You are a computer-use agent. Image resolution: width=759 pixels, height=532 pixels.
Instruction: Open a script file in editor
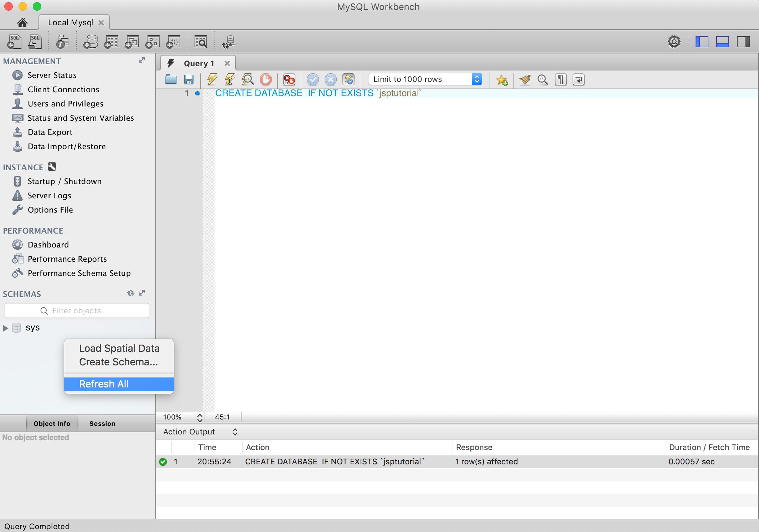[171, 79]
